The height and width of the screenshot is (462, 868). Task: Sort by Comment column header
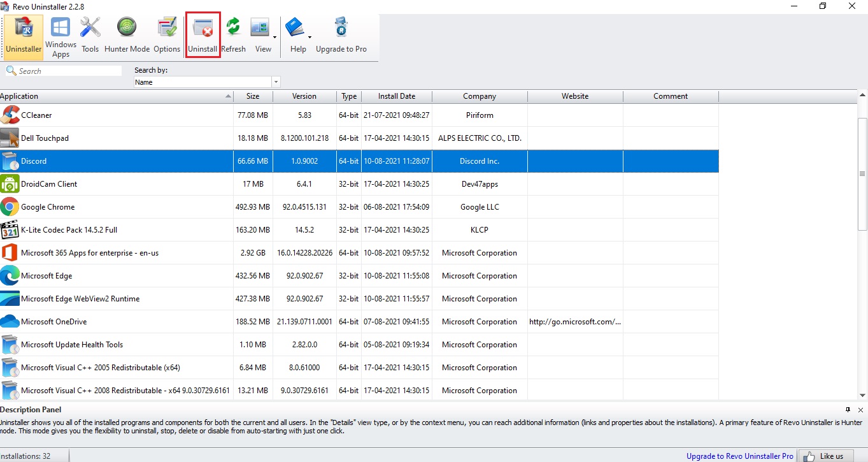(671, 96)
